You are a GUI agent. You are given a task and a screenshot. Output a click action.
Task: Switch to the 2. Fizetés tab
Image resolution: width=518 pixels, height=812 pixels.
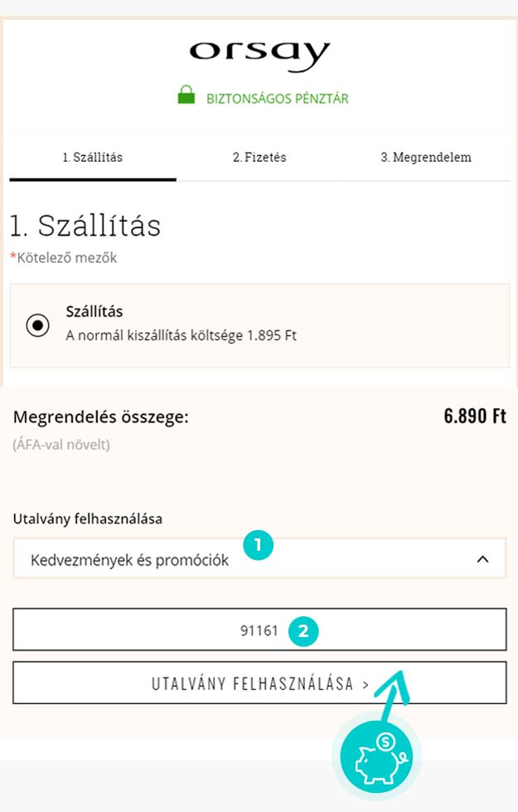coord(259,158)
